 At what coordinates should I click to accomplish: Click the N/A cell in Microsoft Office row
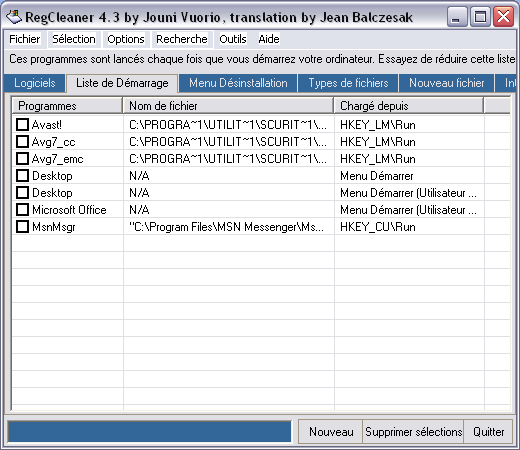(229, 210)
